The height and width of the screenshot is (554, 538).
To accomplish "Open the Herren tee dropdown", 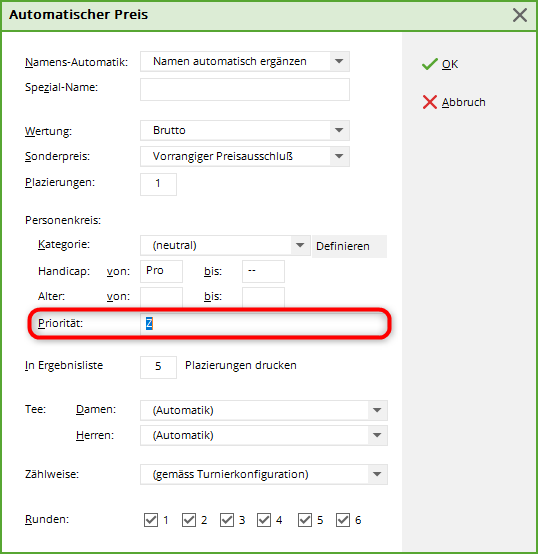I will (377, 435).
